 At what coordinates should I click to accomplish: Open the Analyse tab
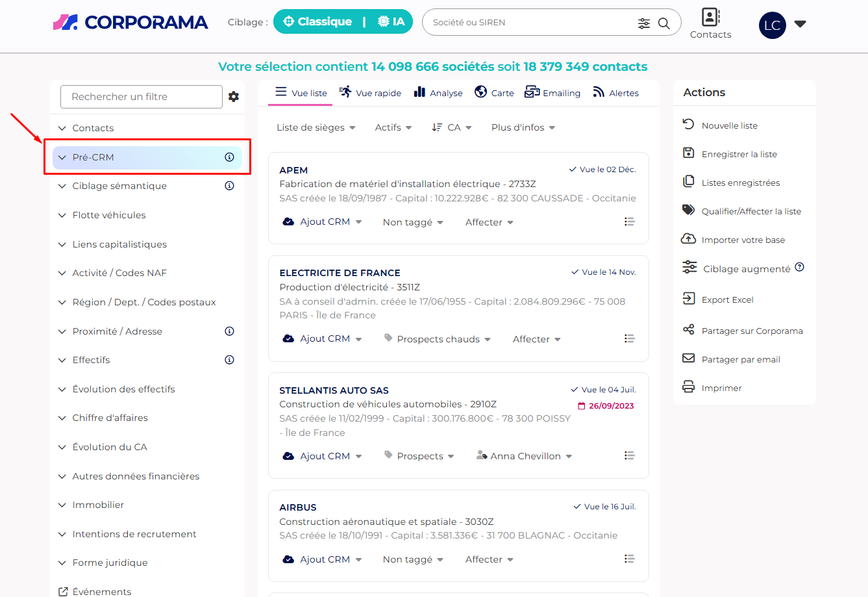[438, 93]
